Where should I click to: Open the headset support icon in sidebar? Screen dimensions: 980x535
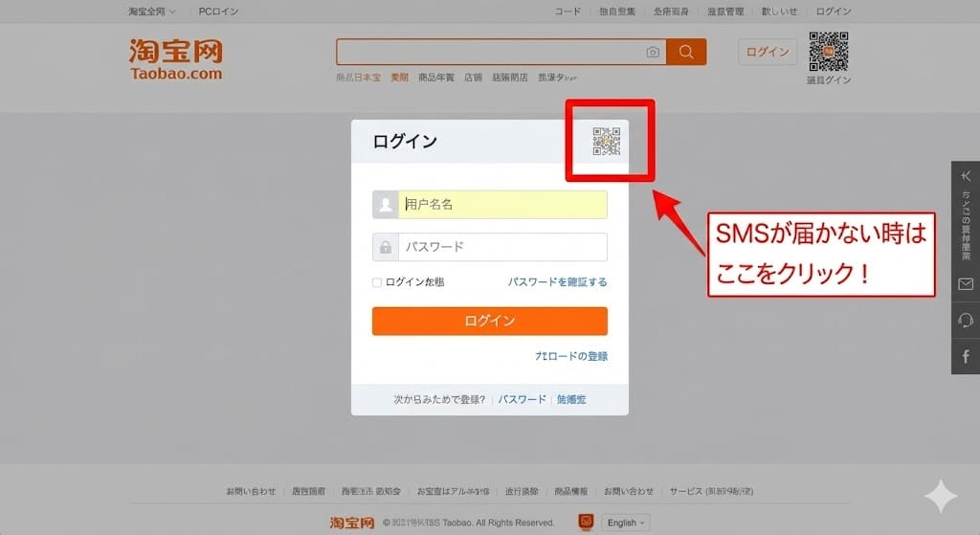(x=966, y=320)
